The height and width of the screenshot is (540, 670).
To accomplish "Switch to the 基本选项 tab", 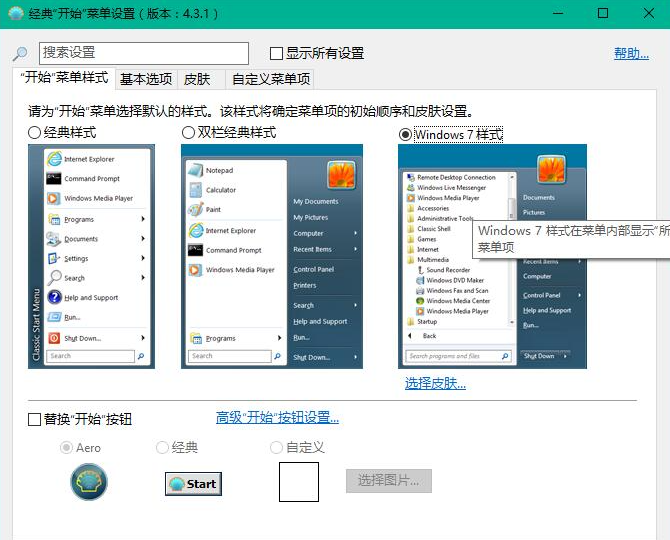I will (x=146, y=79).
